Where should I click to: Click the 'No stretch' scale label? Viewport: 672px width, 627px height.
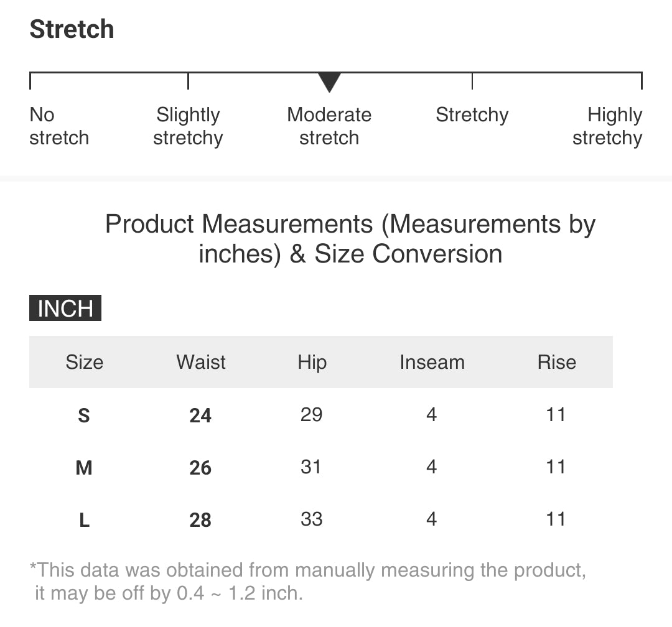tap(58, 126)
